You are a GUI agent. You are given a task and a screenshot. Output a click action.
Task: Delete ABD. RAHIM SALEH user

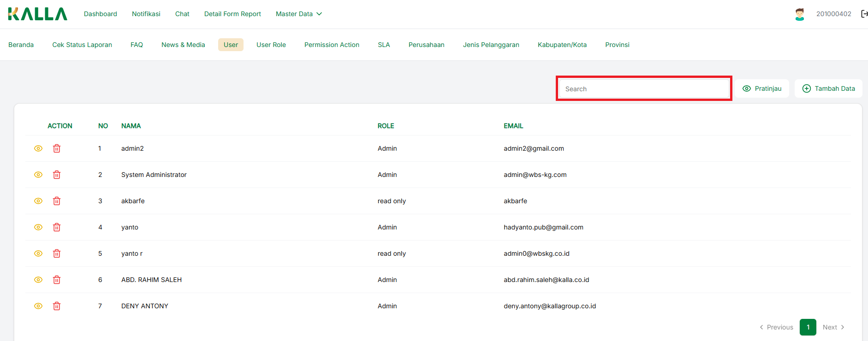[x=57, y=280]
